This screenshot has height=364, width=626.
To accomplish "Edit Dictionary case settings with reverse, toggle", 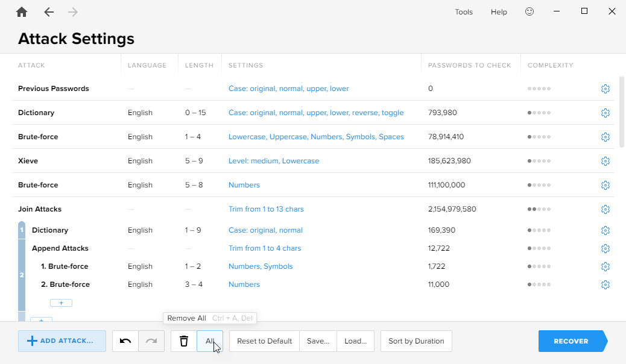I will point(316,113).
